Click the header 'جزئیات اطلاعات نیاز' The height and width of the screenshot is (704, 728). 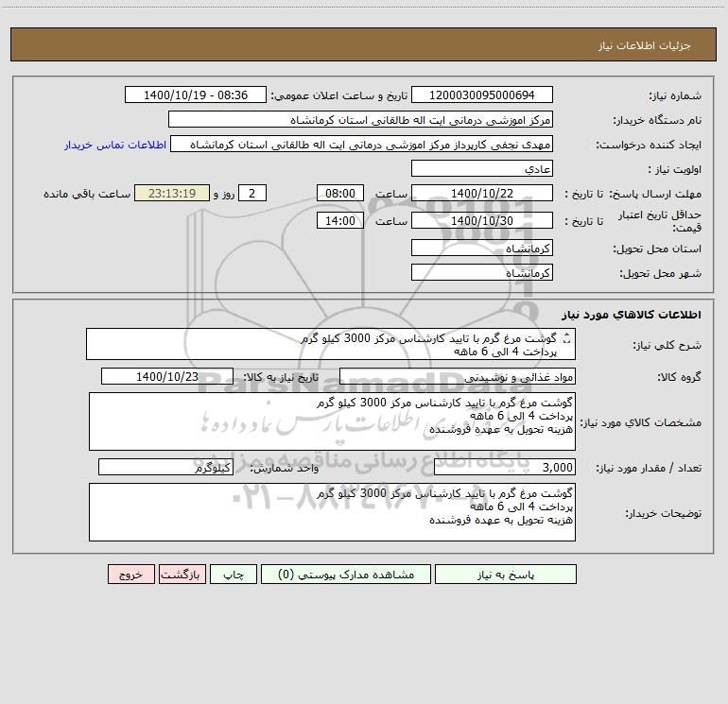(x=645, y=45)
